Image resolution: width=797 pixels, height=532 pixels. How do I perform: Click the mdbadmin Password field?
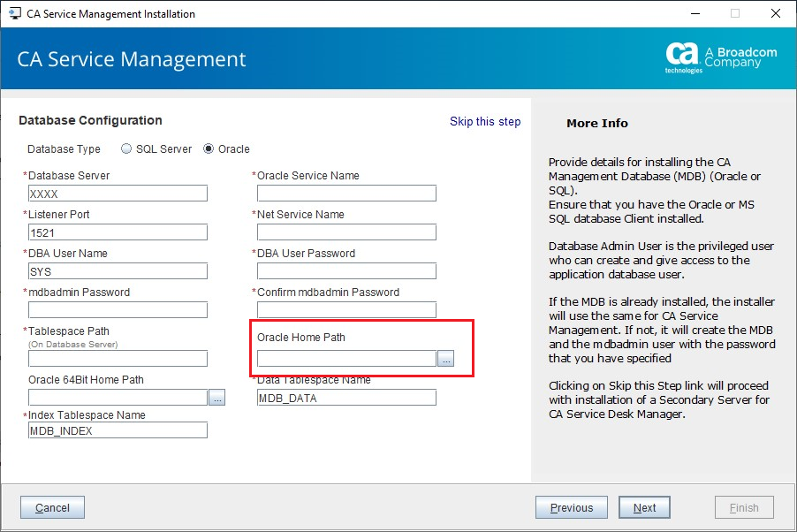click(x=118, y=310)
